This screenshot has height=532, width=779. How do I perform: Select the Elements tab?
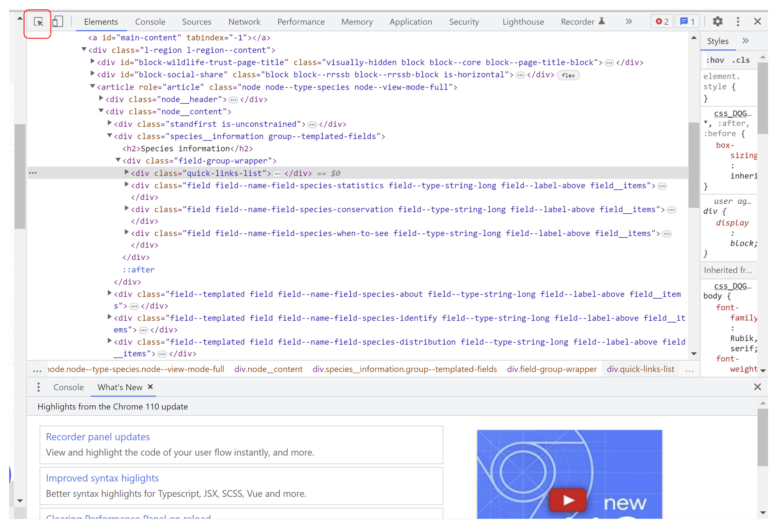(x=101, y=22)
